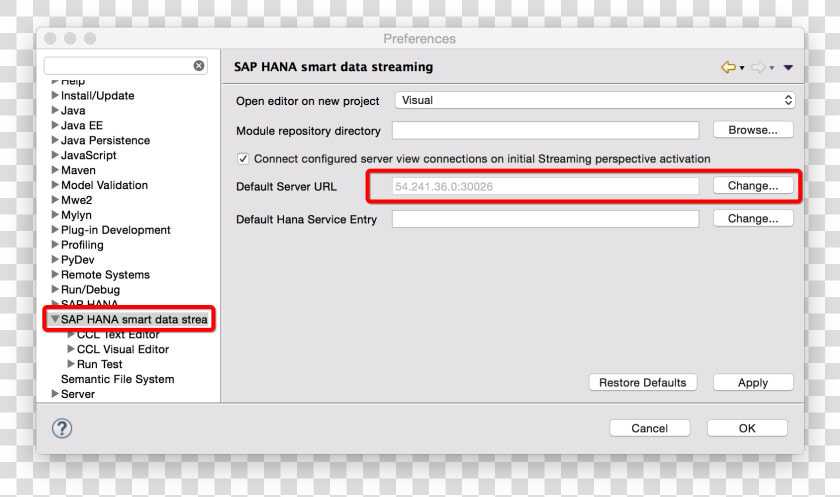The width and height of the screenshot is (840, 497).
Task: Select Maven preferences page
Action: (x=78, y=170)
